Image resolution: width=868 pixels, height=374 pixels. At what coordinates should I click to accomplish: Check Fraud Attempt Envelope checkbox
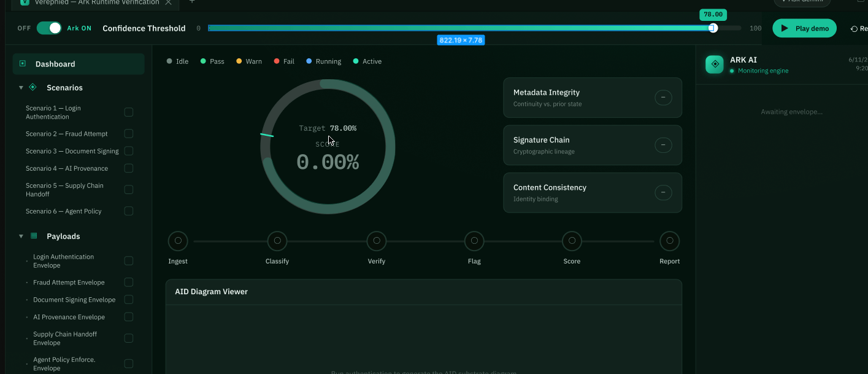[x=129, y=282]
